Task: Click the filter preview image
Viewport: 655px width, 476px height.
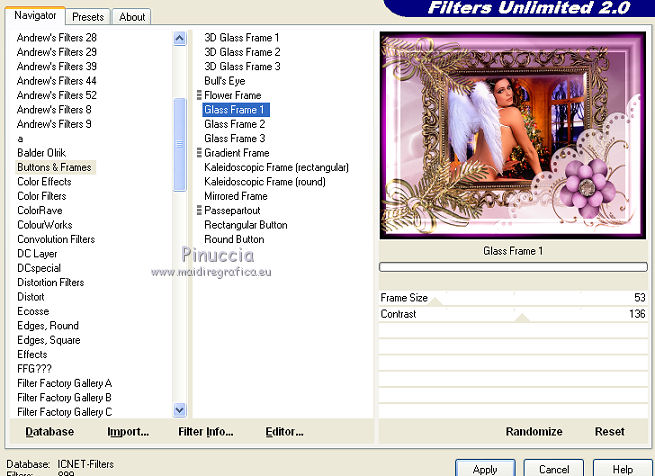Action: (x=513, y=135)
